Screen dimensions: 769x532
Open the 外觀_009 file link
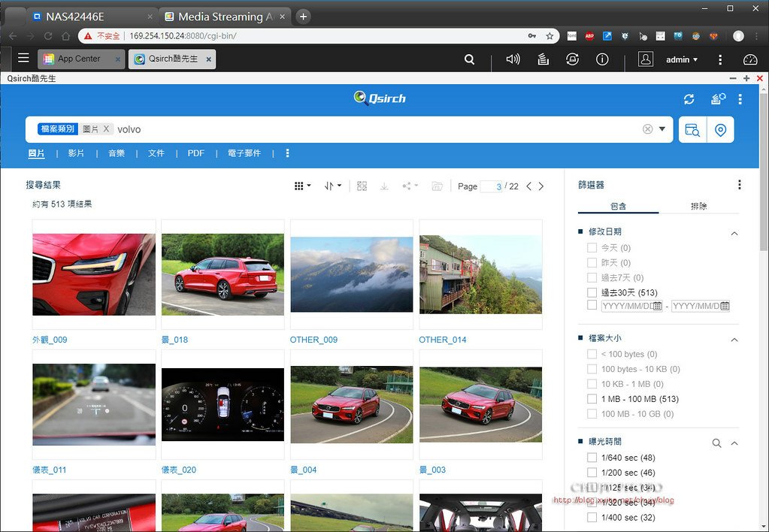pyautogui.click(x=50, y=340)
